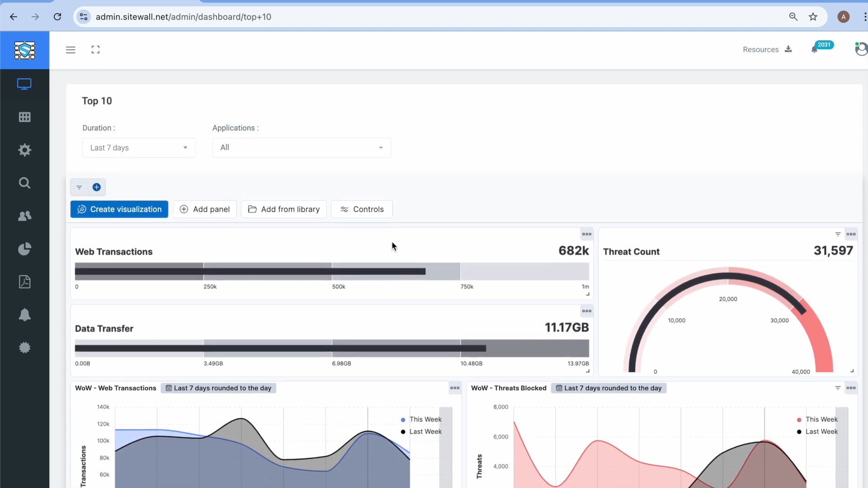868x488 pixels.
Task: Click WoW - Threats Blocked panel filter icon
Action: tap(838, 388)
